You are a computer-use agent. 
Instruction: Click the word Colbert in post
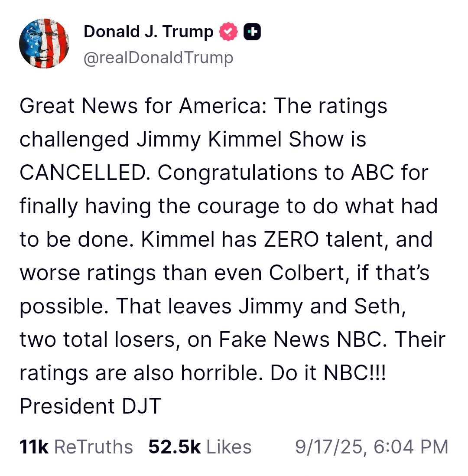306,273
